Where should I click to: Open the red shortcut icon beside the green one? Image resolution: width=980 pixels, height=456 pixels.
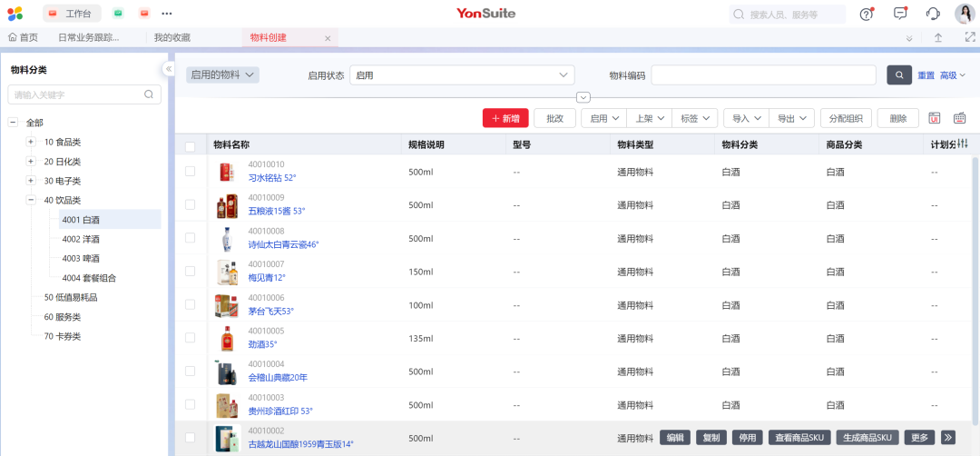[144, 13]
